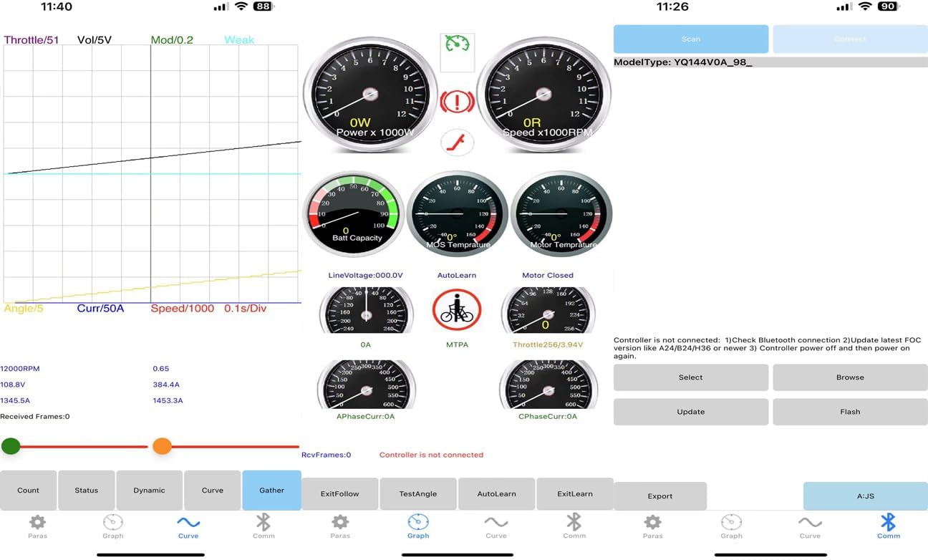
Task: Run TestAngle
Action: [x=417, y=493]
